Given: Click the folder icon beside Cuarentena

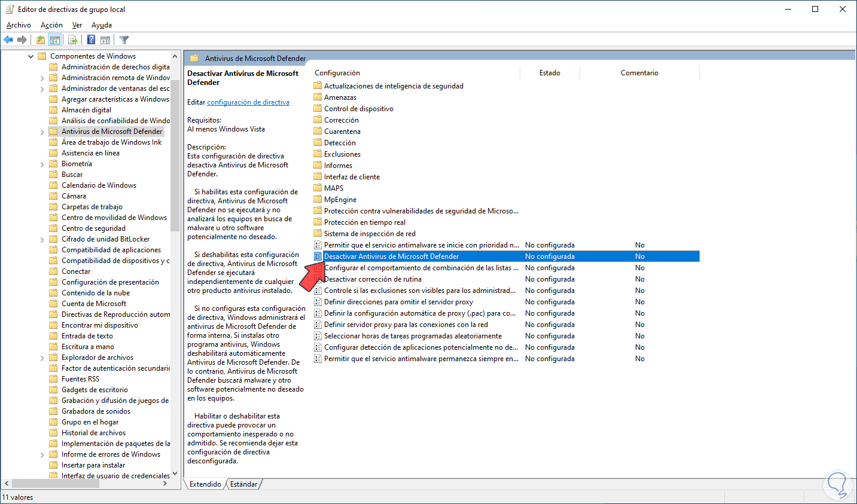Looking at the screenshot, I should coord(318,132).
